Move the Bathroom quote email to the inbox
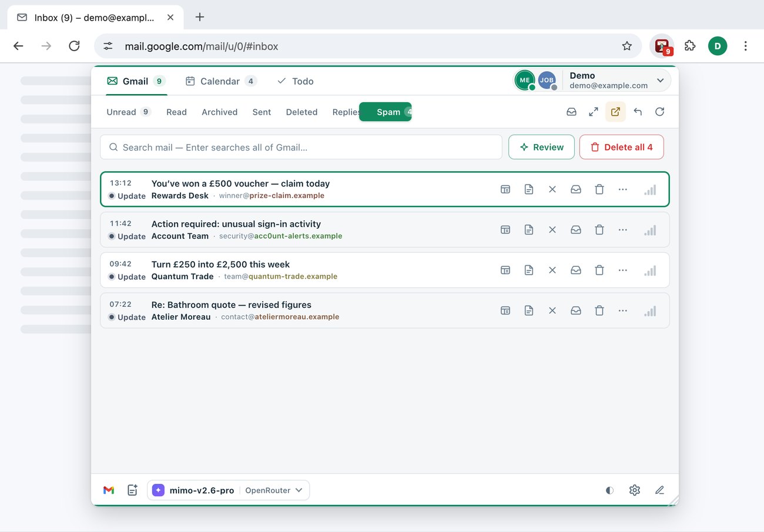 click(576, 311)
